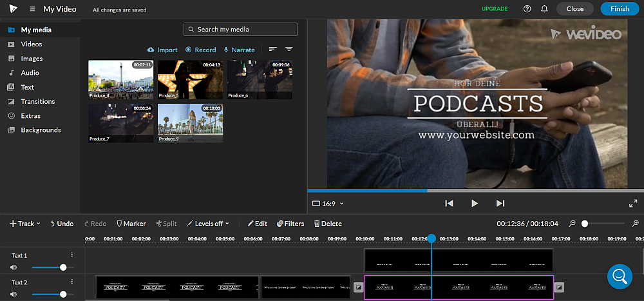
Task: Zoom in on the timeline magnifier
Action: pyautogui.click(x=636, y=224)
